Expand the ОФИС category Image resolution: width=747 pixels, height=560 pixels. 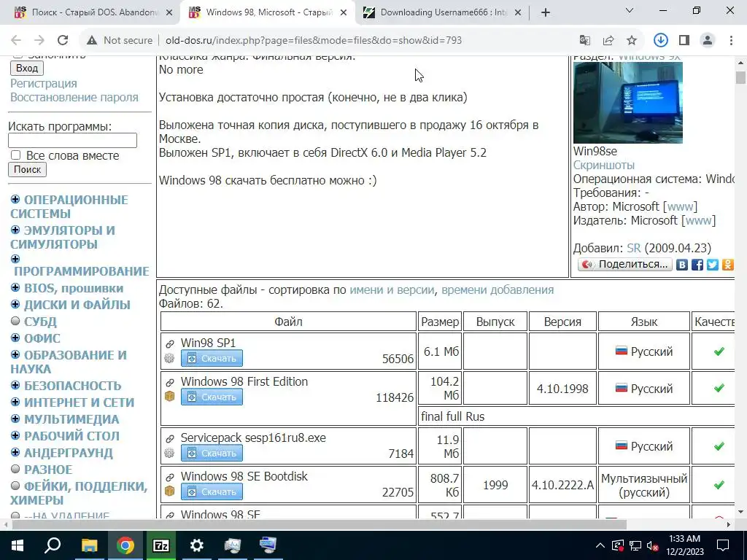15,338
